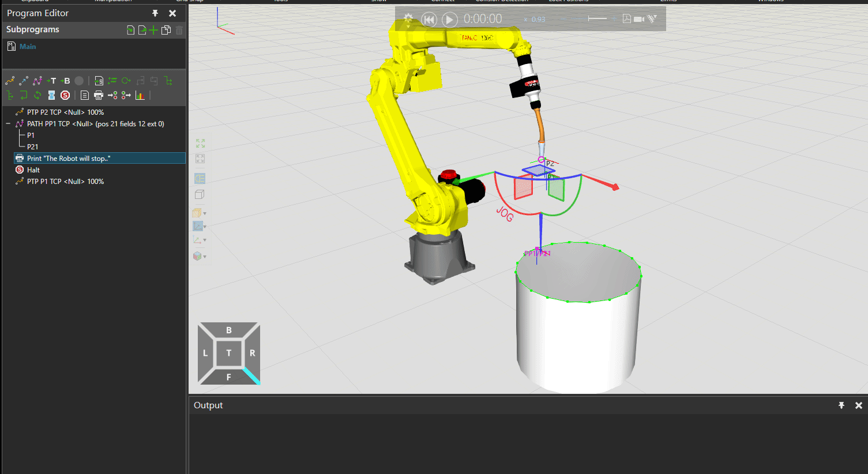Viewport: 868px width, 474px height.
Task: Click the P2 point label in viewport
Action: (550, 164)
